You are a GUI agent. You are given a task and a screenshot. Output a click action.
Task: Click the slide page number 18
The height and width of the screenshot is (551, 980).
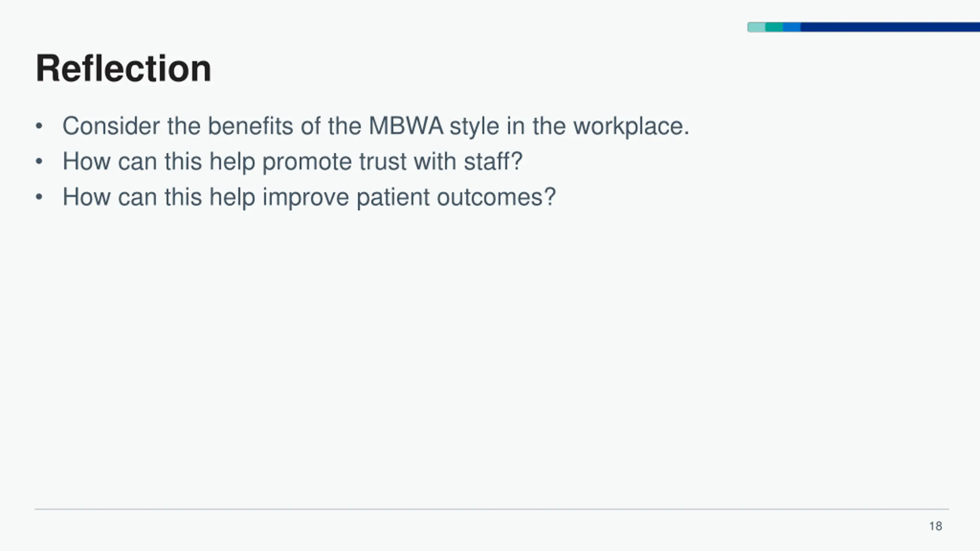(936, 526)
